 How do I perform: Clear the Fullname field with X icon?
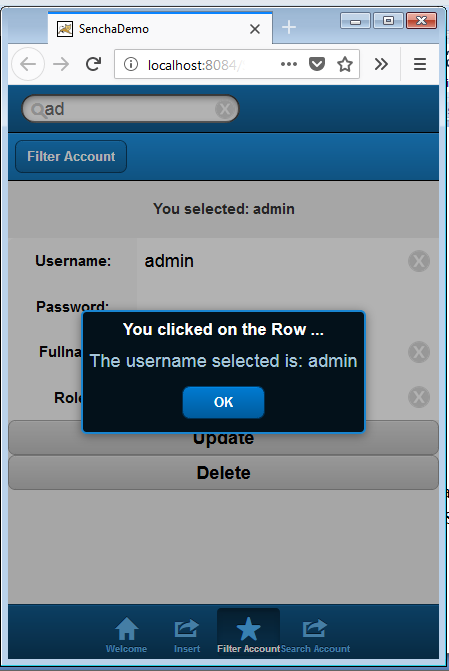click(419, 352)
